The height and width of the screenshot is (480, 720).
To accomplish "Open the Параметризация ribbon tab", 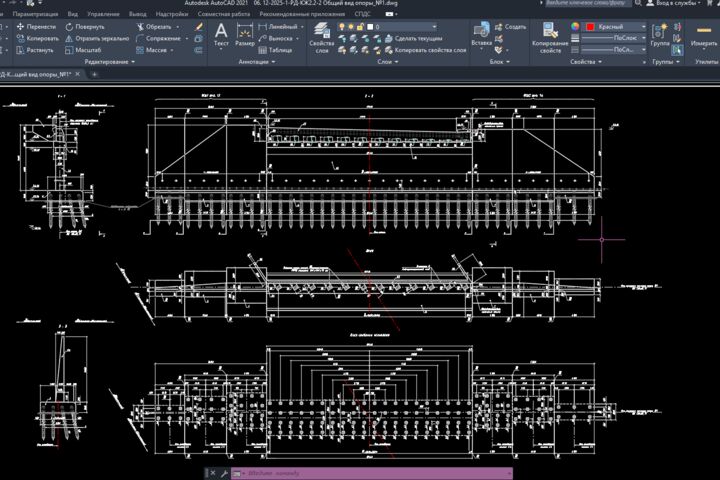I will click(x=35, y=14).
